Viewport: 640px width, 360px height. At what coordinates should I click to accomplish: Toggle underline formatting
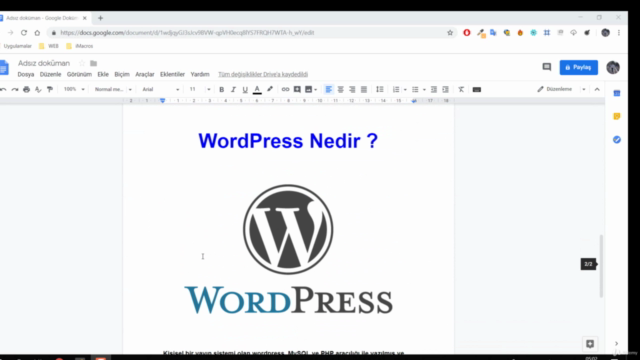[x=245, y=89]
